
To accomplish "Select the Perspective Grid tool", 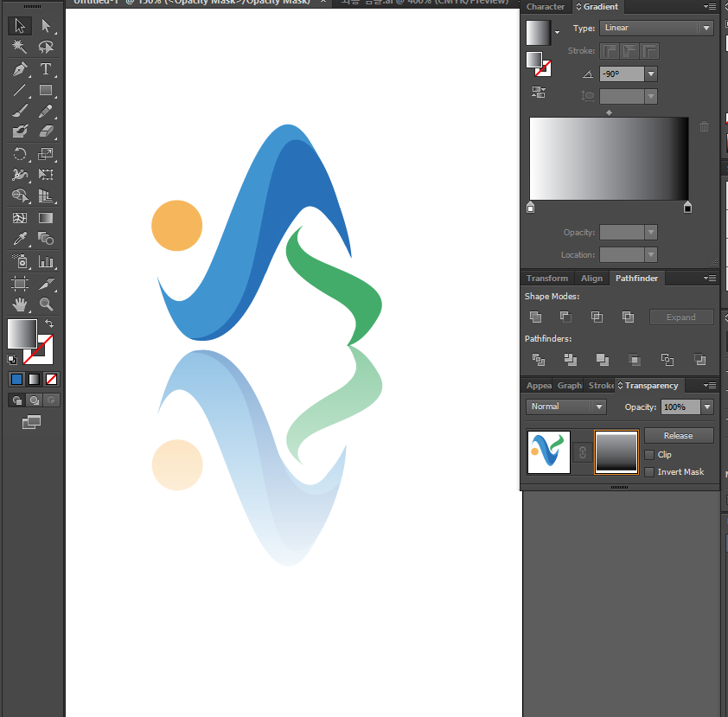I will pos(46,195).
